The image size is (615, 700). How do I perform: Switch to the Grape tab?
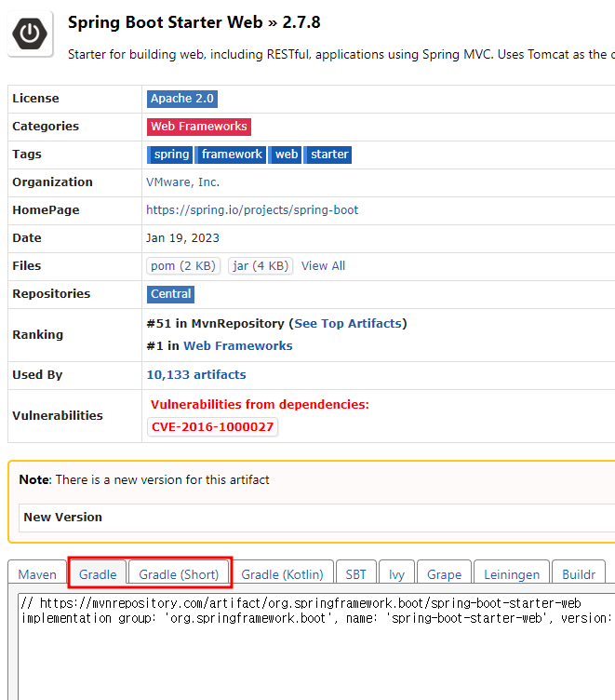tap(444, 574)
